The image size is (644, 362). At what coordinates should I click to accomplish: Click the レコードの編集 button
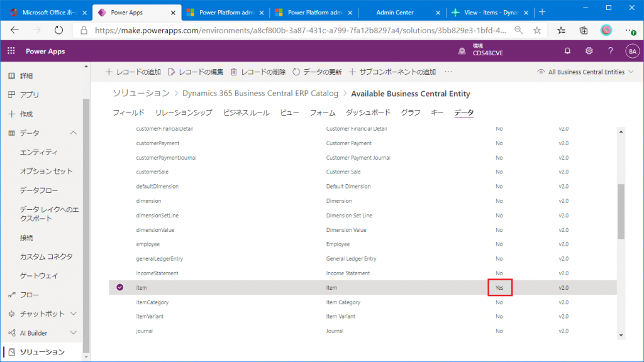[196, 72]
